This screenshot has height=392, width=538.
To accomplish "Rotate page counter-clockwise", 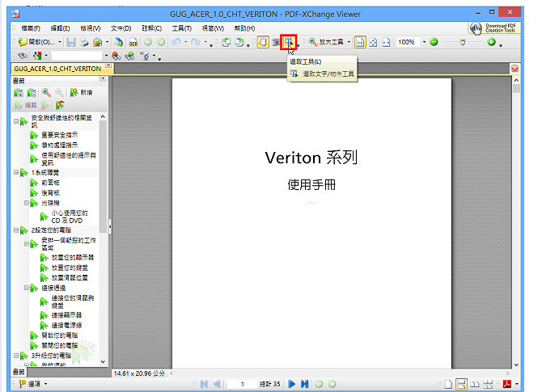I will coord(226,42).
